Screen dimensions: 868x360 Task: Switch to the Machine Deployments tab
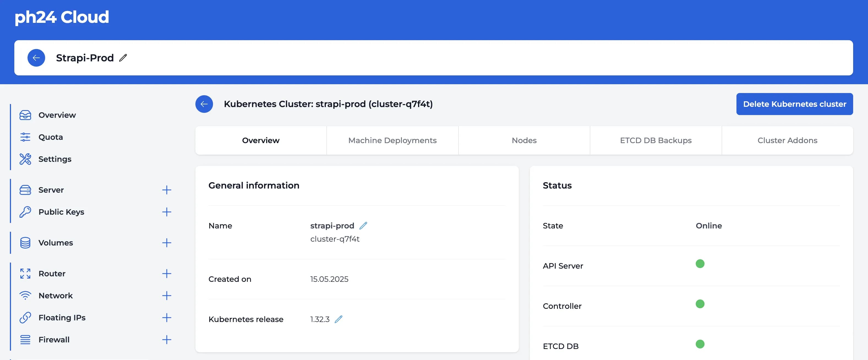pyautogui.click(x=392, y=140)
